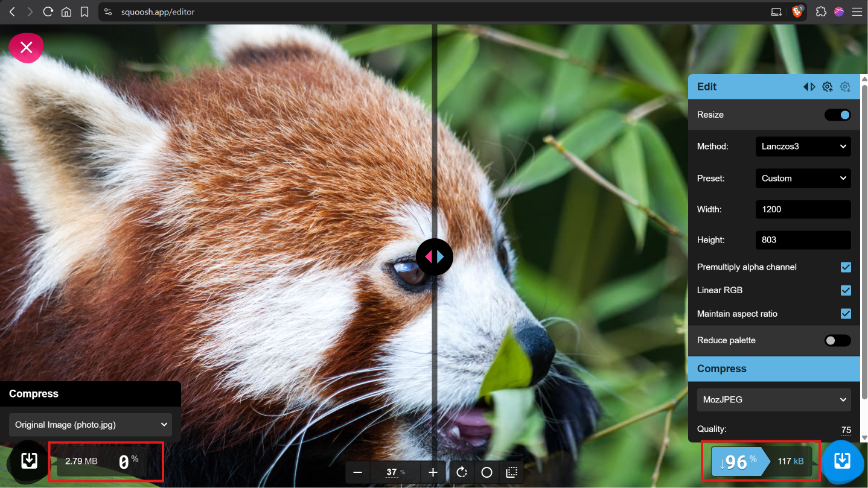Go back in the browser
Viewport: 868px width, 488px height.
(x=12, y=11)
